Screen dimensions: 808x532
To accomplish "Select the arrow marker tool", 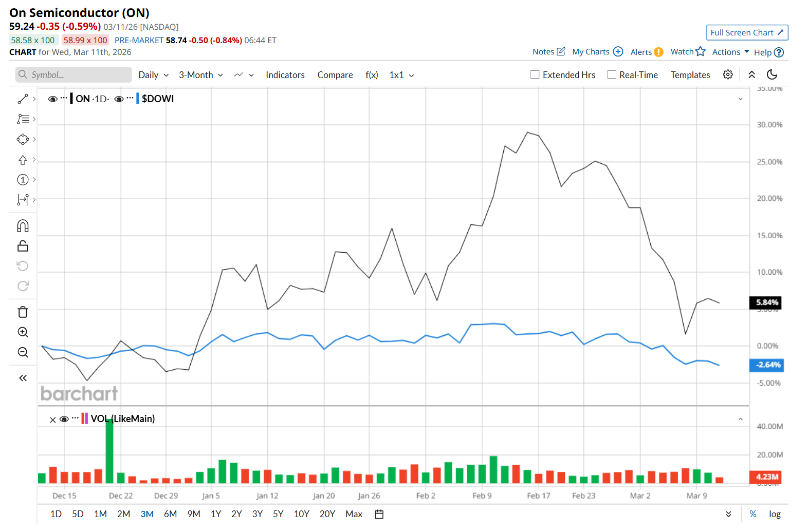I will coord(23,160).
